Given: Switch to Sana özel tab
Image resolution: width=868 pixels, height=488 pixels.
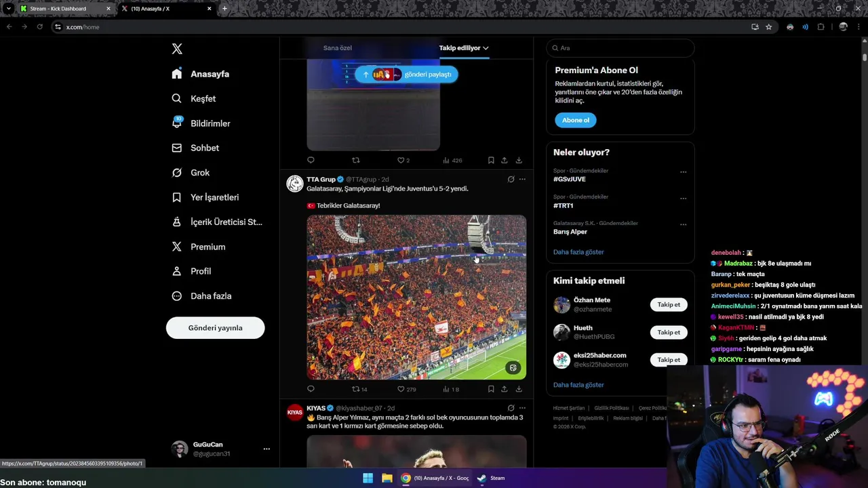Looking at the screenshot, I should [337, 48].
